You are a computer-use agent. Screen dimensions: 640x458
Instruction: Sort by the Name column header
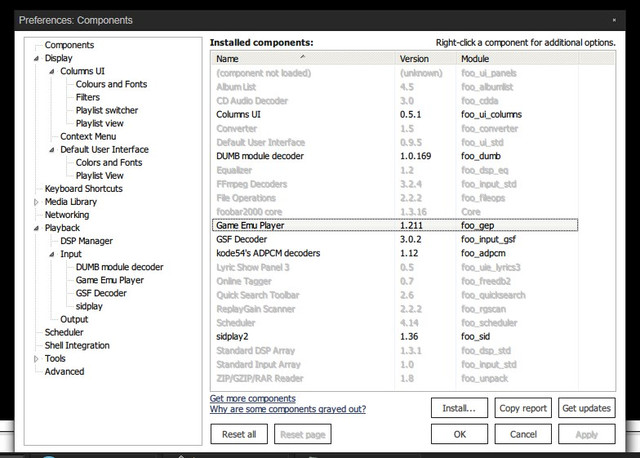(303, 59)
